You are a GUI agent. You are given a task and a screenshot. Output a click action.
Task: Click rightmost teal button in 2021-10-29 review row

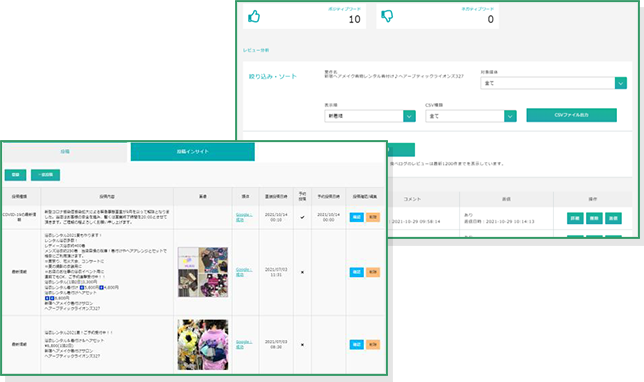[613, 218]
